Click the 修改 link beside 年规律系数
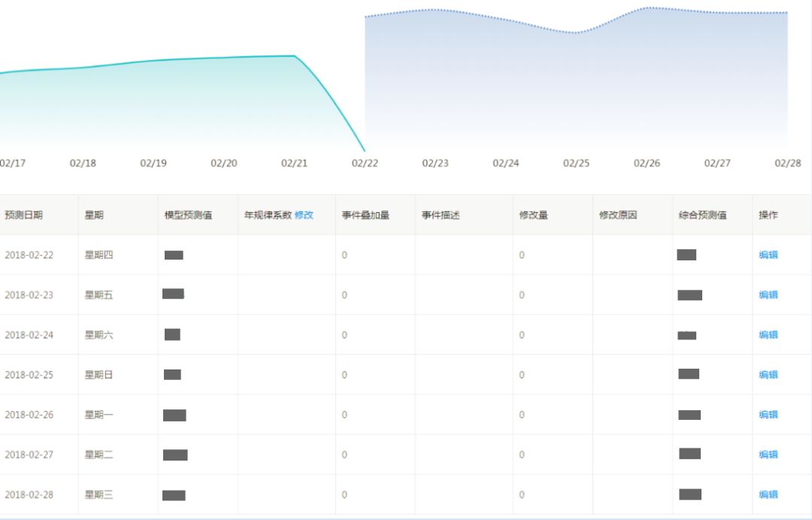This screenshot has height=520, width=812. point(304,215)
